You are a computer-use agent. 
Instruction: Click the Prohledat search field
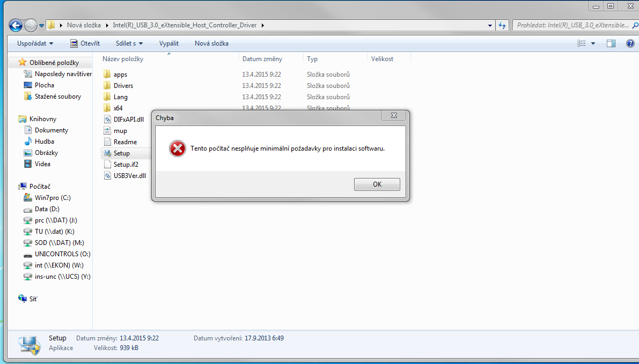(x=572, y=25)
